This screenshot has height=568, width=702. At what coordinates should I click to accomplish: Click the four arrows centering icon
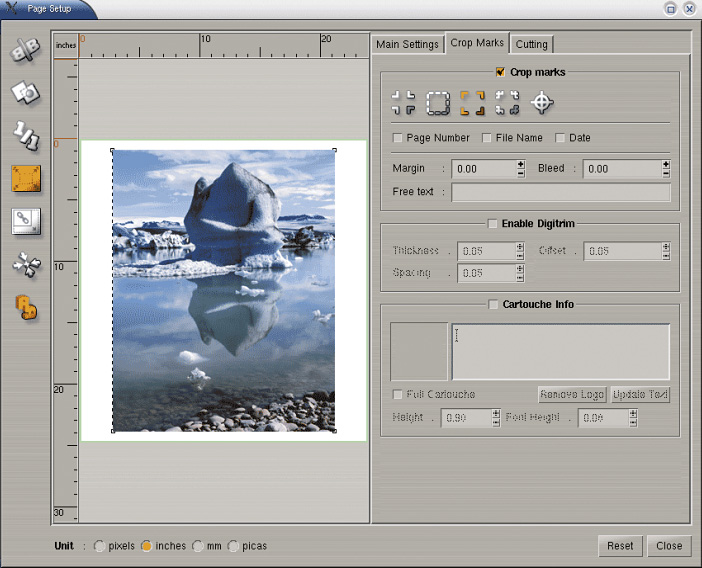25,265
